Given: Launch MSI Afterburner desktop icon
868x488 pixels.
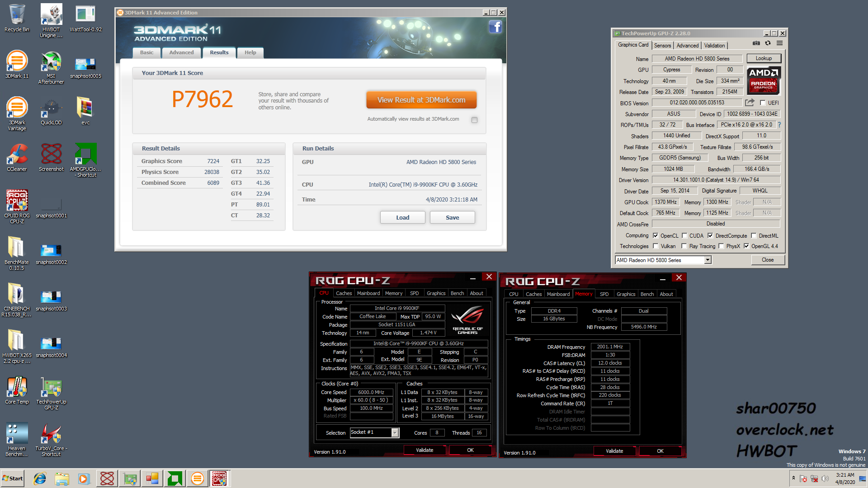Looking at the screenshot, I should [x=51, y=68].
